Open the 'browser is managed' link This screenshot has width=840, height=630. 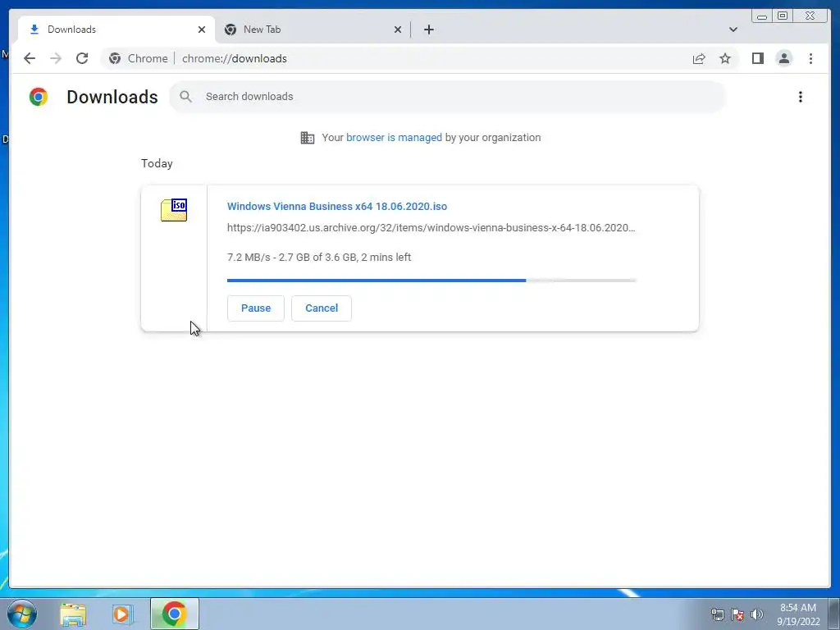point(394,138)
